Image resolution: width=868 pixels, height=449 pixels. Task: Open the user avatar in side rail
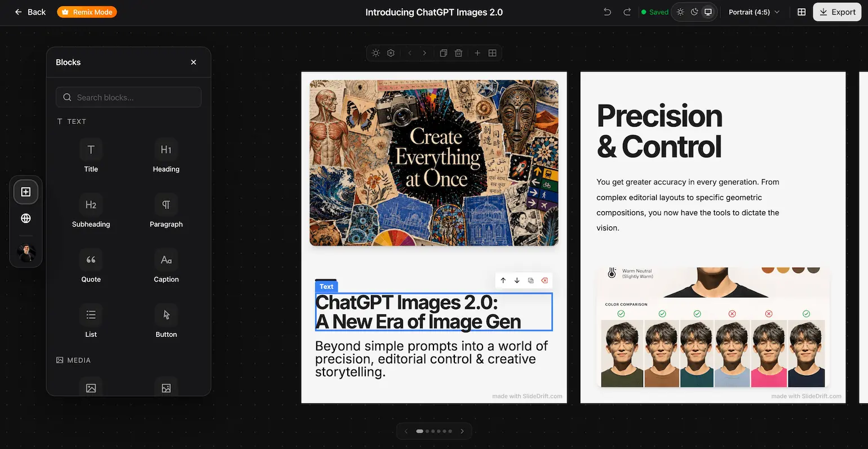pos(26,253)
